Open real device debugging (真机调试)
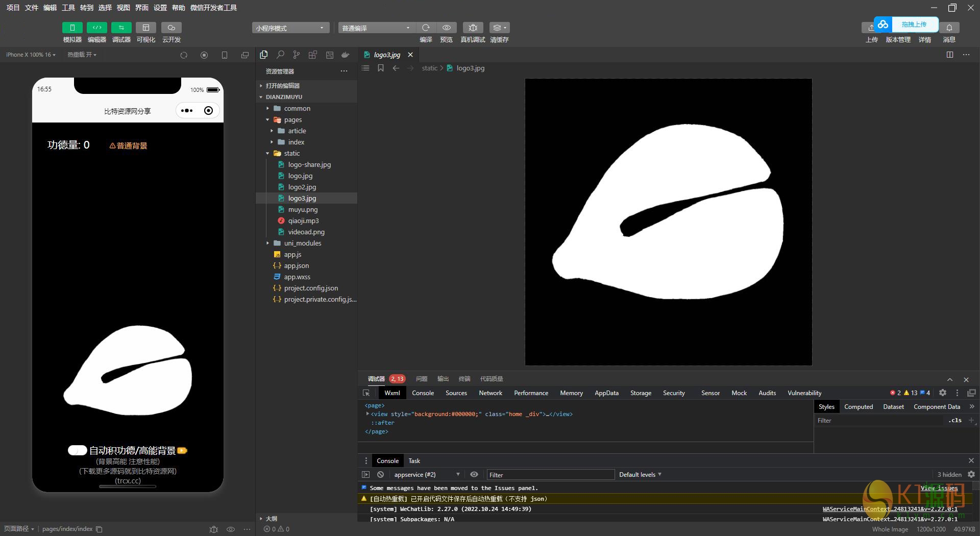 [473, 28]
